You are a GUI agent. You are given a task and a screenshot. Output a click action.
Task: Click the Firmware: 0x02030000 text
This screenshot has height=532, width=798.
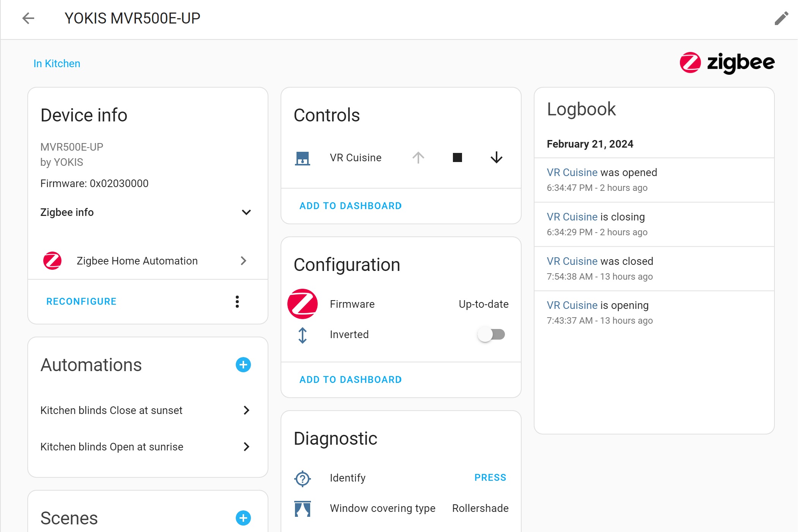pyautogui.click(x=95, y=183)
